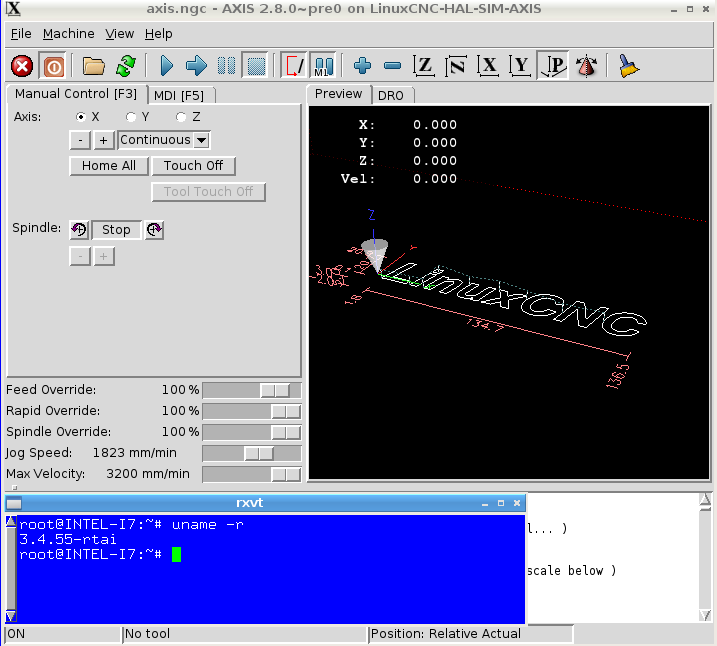Open rxvt window menu icon
Viewport: 717px width, 646px height.
[x=14, y=503]
